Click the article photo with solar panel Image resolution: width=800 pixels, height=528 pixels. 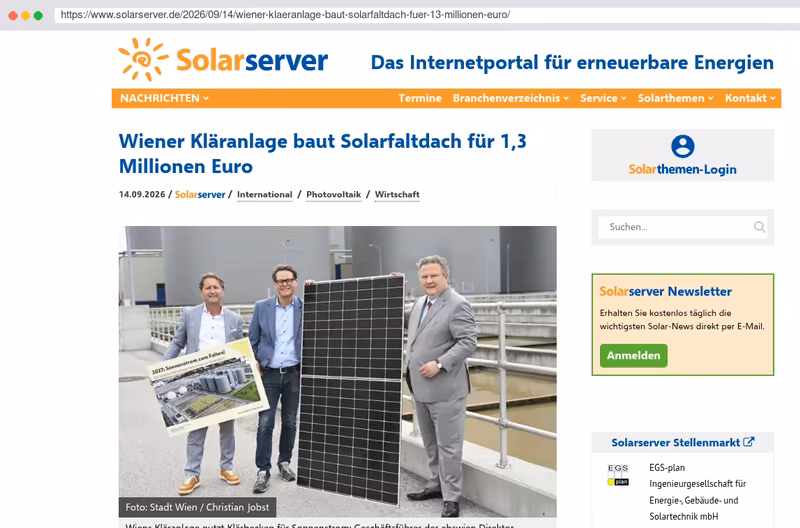[338, 371]
